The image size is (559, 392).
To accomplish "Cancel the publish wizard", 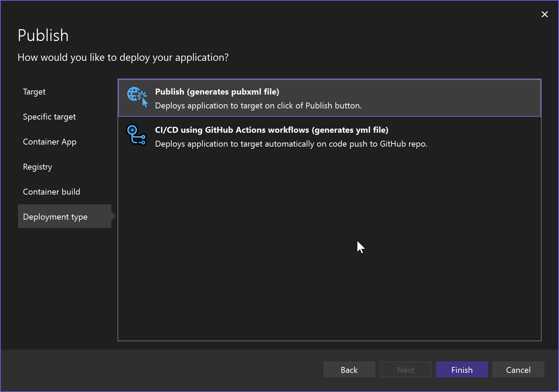I will pyautogui.click(x=518, y=369).
